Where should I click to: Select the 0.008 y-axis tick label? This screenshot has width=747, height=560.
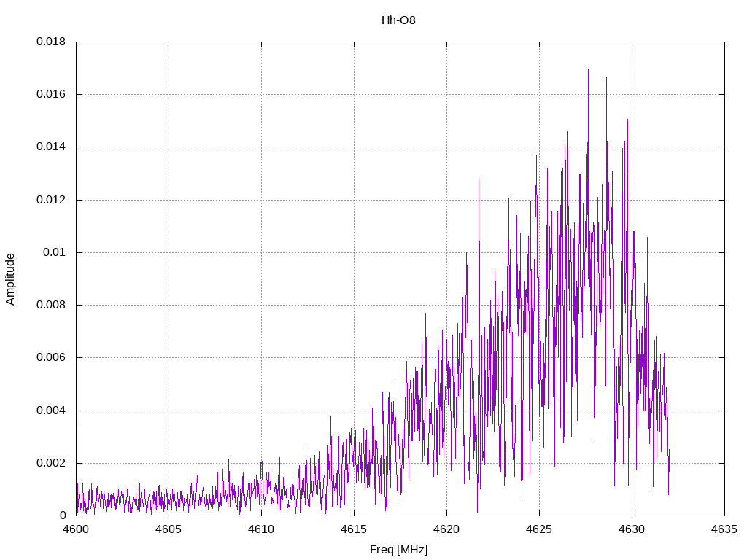pos(51,305)
